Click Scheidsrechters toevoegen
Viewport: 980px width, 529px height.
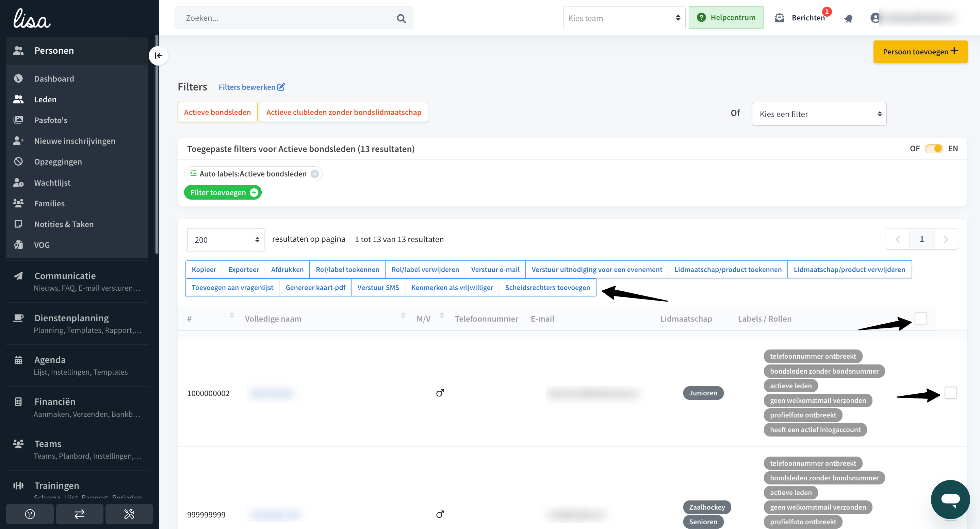click(548, 288)
